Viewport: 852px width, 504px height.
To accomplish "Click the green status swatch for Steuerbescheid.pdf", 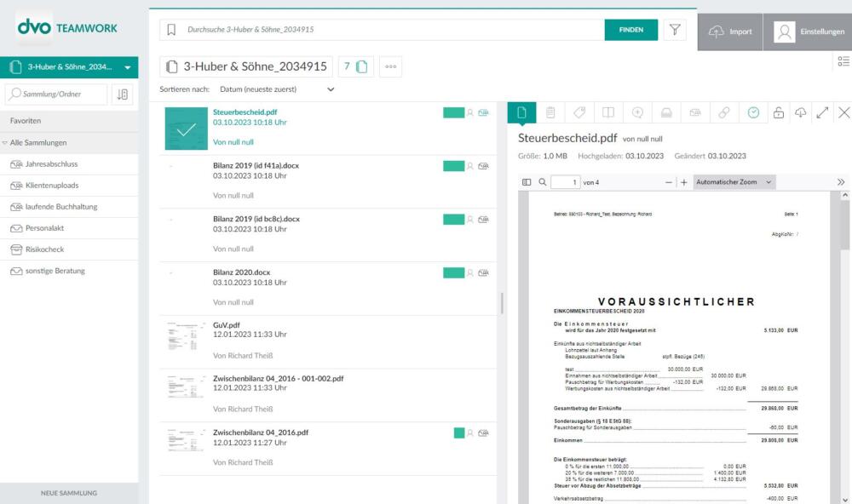I will 454,112.
